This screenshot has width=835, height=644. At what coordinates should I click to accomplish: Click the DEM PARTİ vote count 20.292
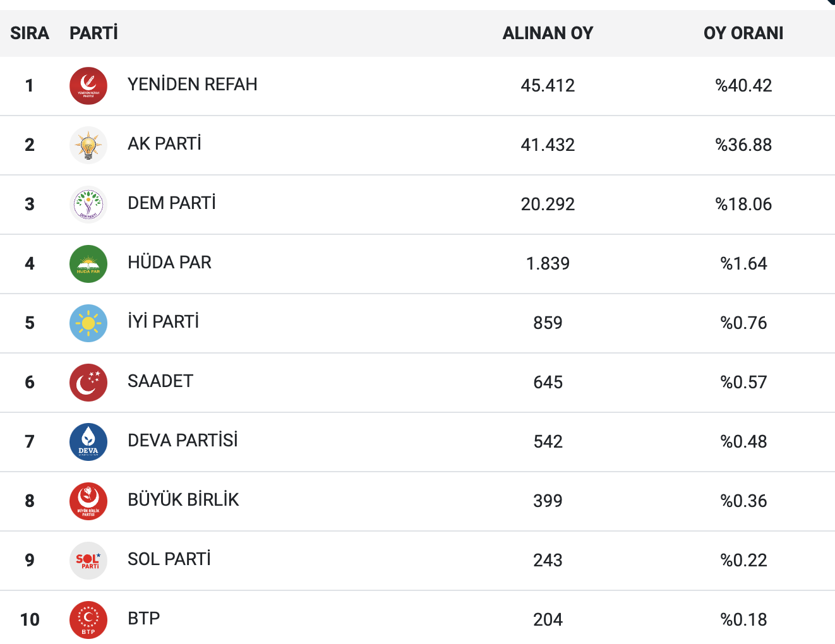(548, 205)
